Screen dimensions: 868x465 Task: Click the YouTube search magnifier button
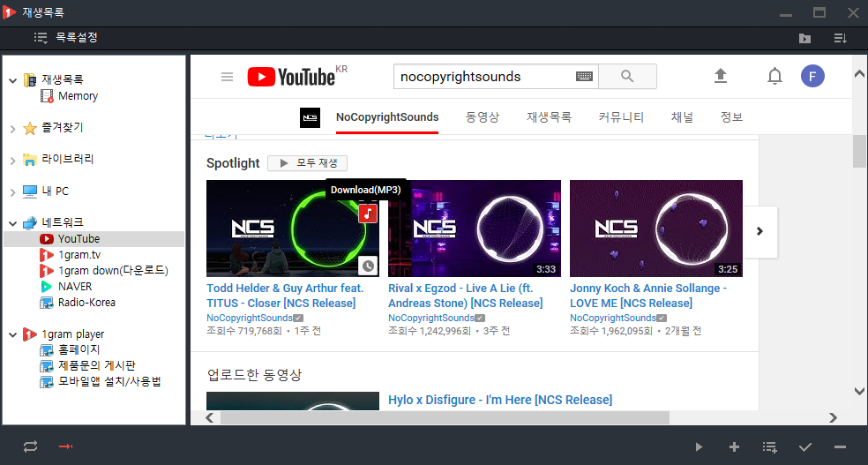coord(627,77)
